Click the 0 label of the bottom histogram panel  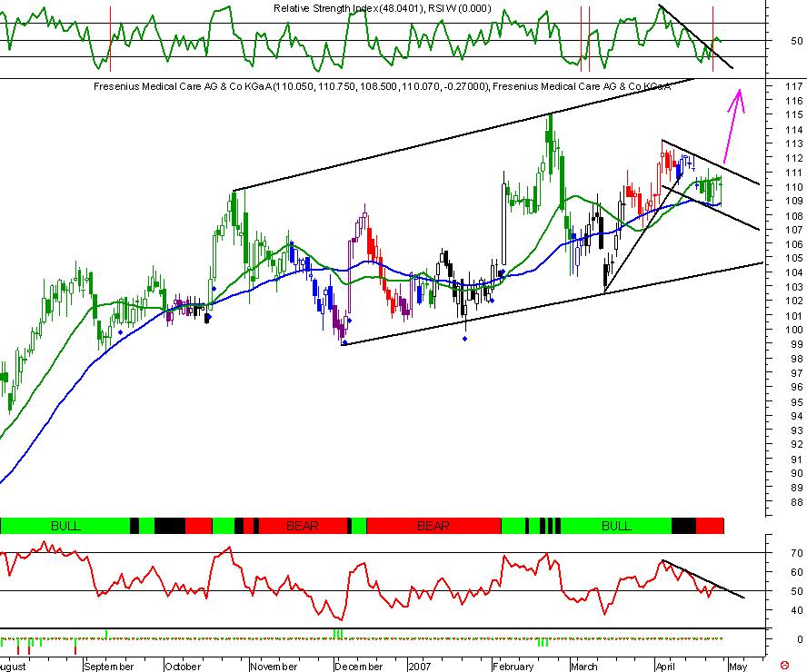click(800, 639)
